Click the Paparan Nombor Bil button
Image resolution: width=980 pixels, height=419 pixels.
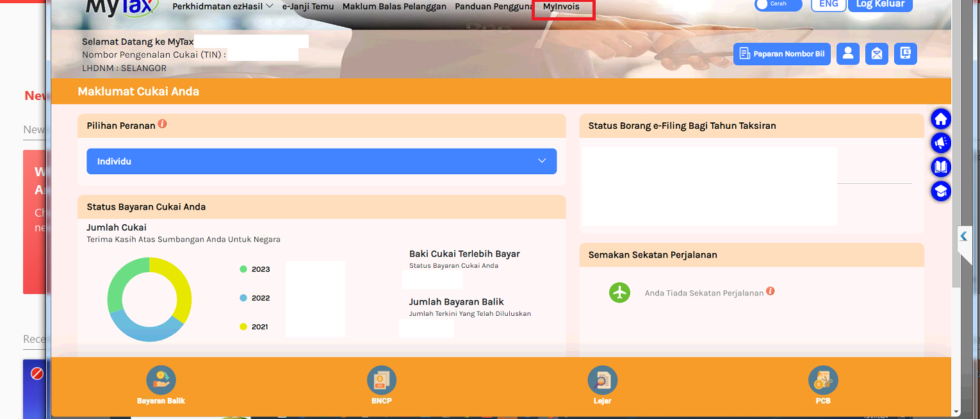(x=781, y=54)
